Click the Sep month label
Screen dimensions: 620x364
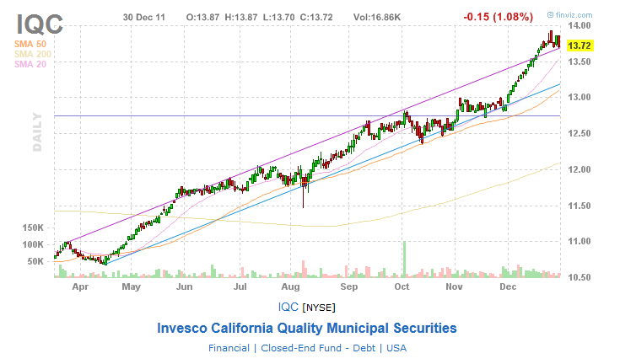[x=349, y=287]
